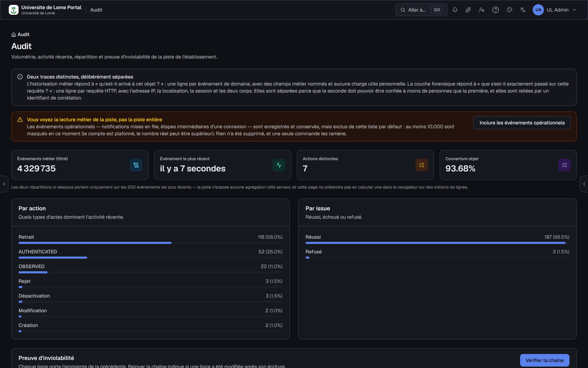This screenshot has width=588, height=368.
Task: Click the value 4 329 735
Action: pos(36,168)
